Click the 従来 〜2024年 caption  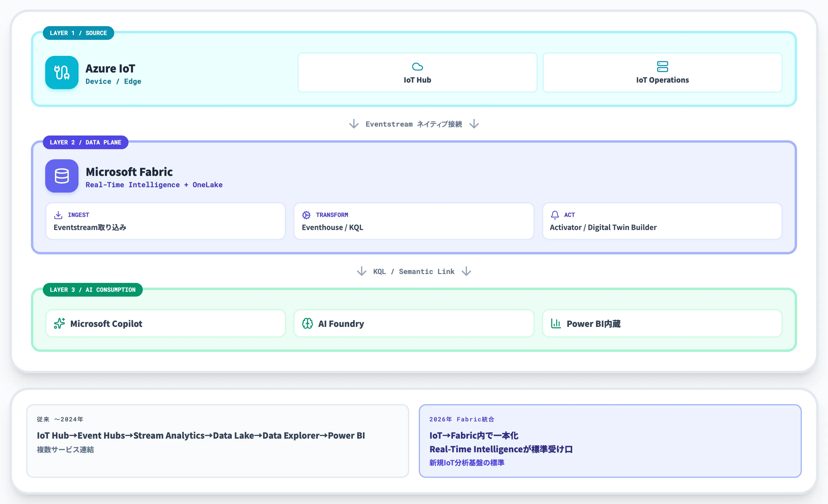pos(60,419)
